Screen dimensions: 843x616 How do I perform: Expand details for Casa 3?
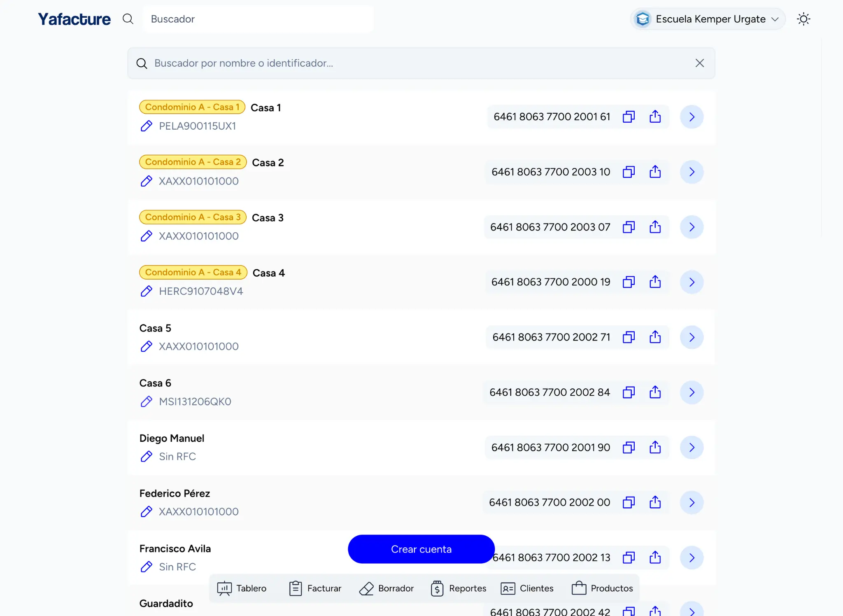tap(692, 227)
